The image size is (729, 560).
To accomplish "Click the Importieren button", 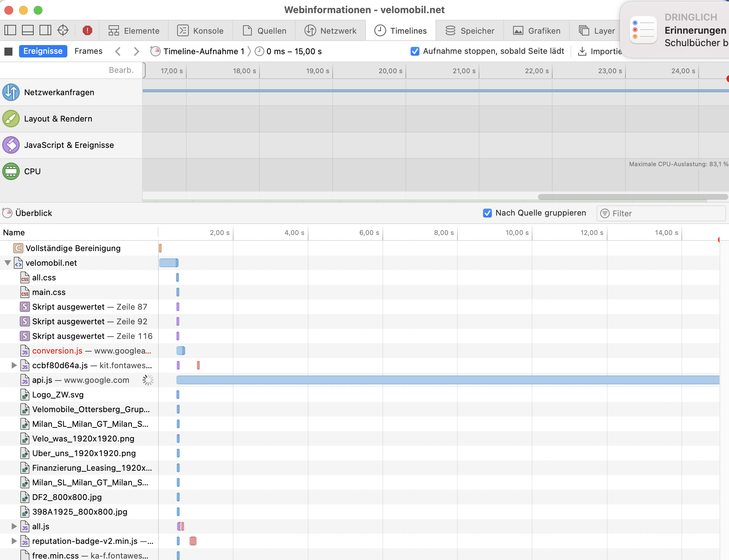I will pos(599,51).
